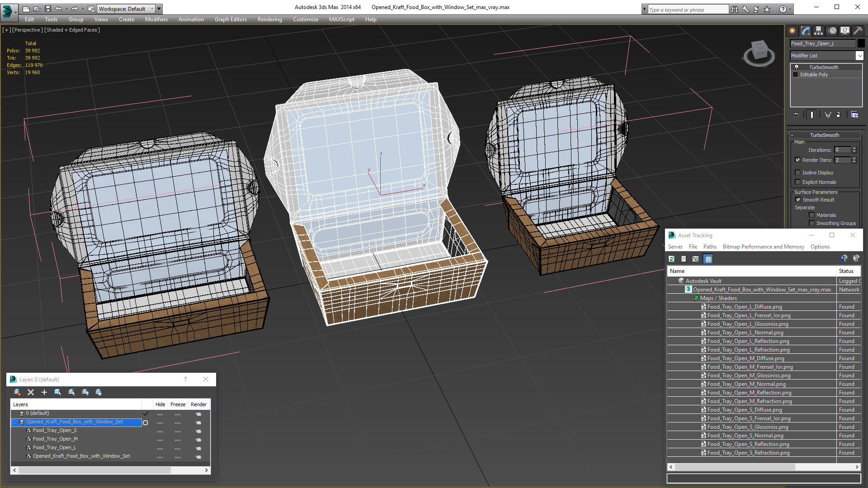Create new layer with plus icon

tap(44, 392)
